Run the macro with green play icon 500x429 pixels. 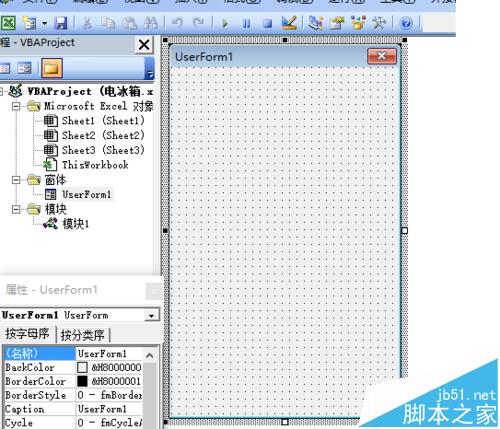point(225,23)
